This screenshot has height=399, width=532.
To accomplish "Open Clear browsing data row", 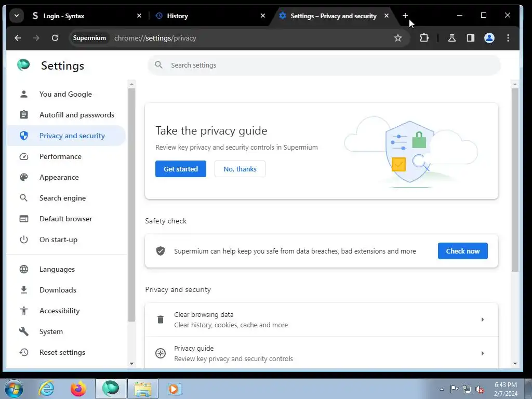I will [321, 320].
